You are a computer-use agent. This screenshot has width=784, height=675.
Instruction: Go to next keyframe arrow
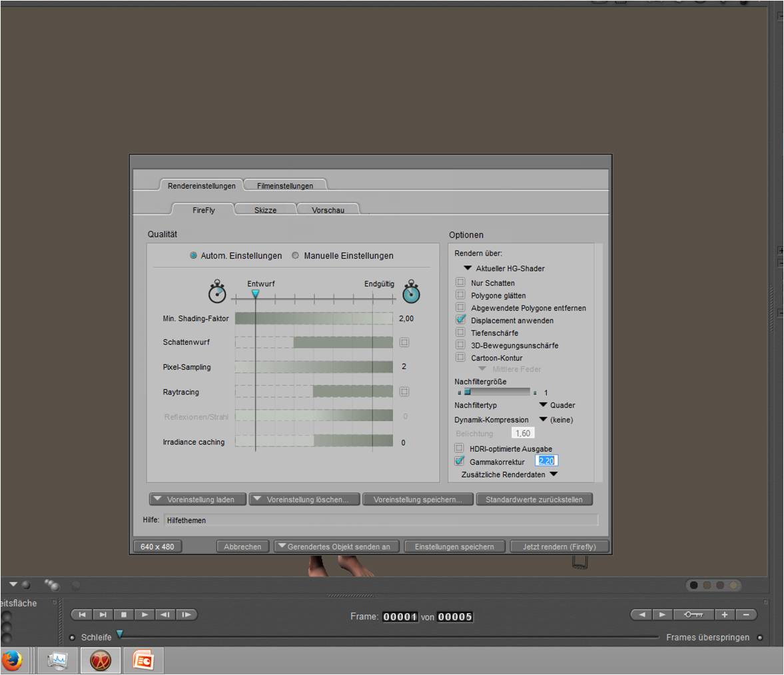click(663, 614)
